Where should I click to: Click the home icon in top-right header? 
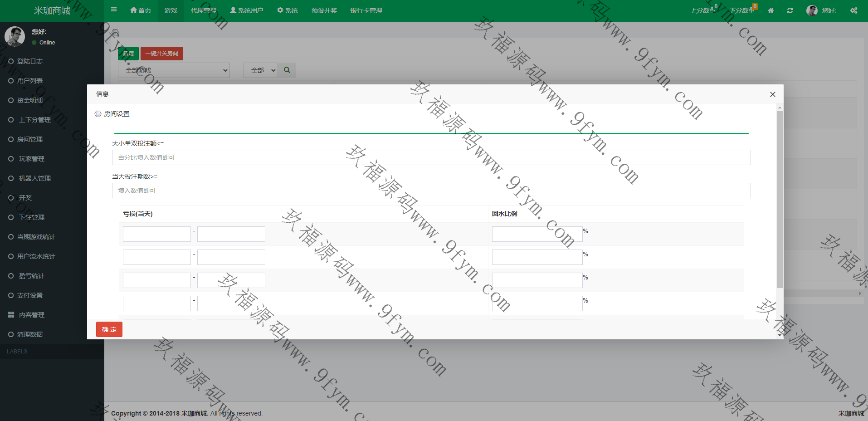click(770, 10)
